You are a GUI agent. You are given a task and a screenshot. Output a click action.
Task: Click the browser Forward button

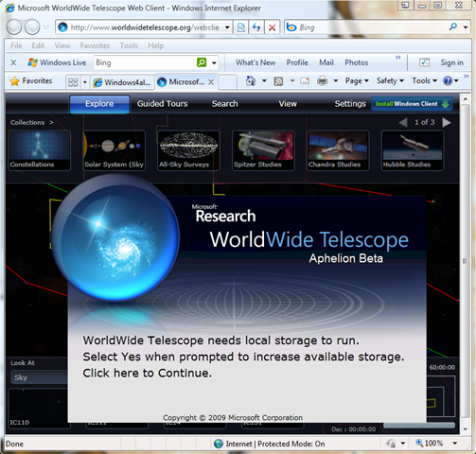(x=32, y=27)
